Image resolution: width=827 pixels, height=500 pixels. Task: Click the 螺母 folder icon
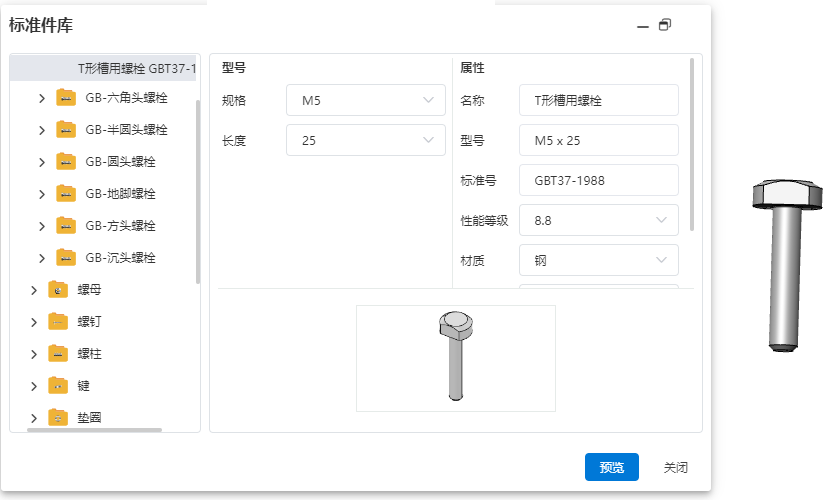(58, 290)
